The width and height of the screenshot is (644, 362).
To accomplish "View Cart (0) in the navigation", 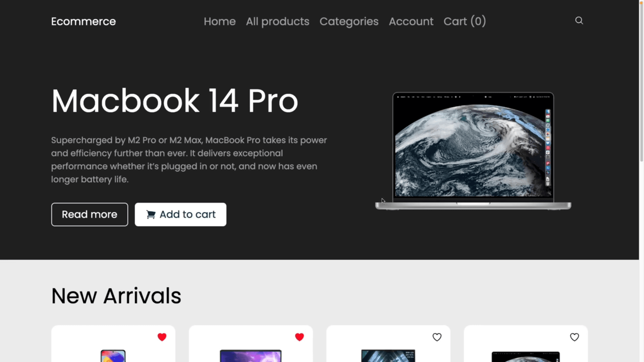I will tap(465, 21).
